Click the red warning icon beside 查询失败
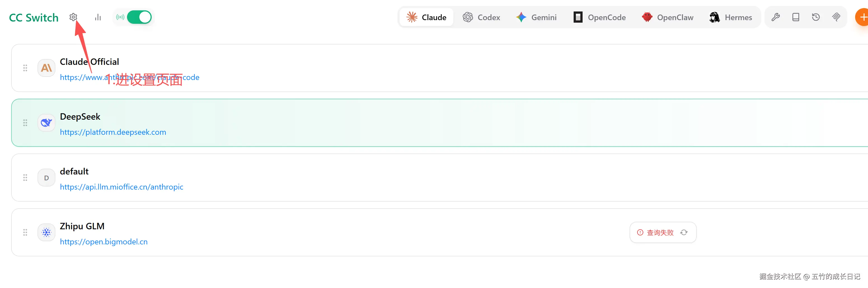868x288 pixels. point(640,232)
